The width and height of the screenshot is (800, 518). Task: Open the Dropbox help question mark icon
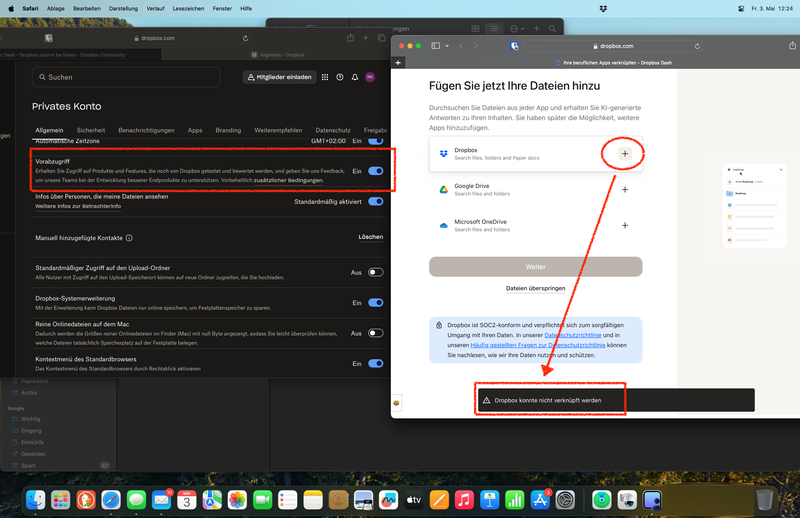[x=340, y=77]
